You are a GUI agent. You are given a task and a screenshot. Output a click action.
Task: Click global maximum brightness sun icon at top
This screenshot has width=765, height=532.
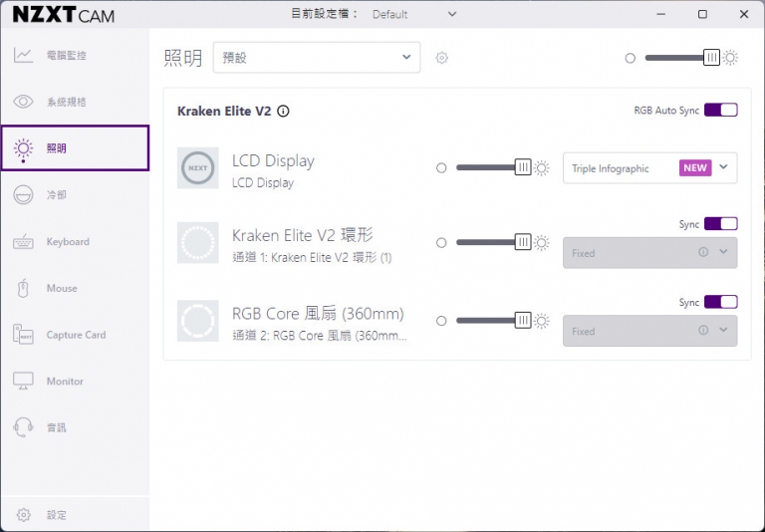[x=730, y=58]
